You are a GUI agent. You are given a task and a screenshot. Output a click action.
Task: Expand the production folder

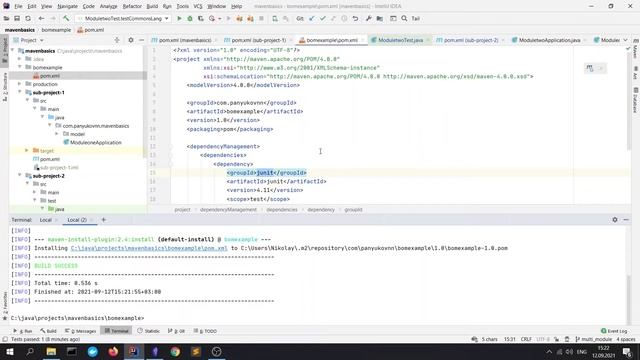(20, 84)
